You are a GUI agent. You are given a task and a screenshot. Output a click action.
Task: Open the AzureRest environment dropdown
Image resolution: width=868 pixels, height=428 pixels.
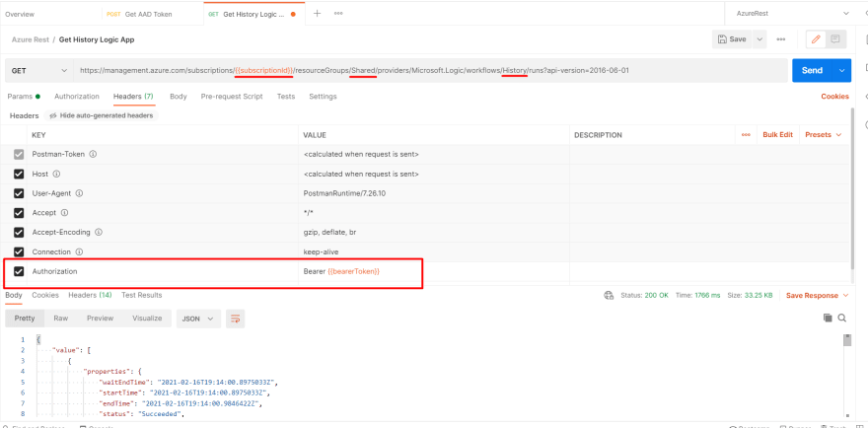click(x=789, y=14)
